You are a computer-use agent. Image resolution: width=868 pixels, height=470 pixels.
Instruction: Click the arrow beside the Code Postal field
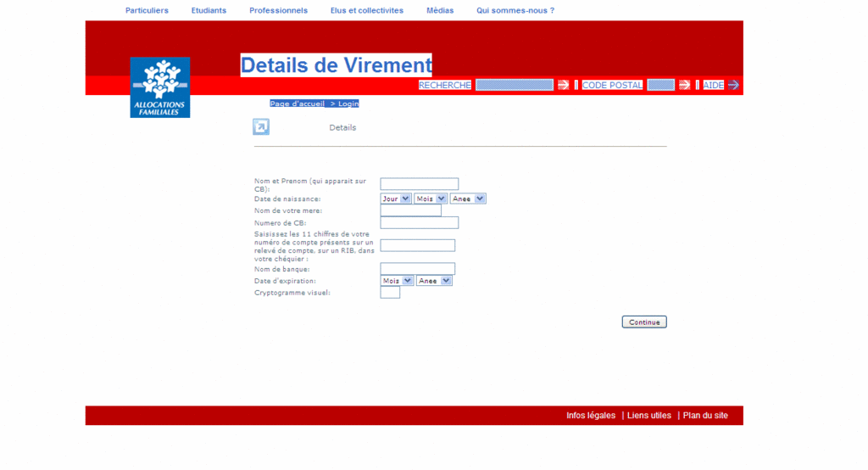point(684,85)
